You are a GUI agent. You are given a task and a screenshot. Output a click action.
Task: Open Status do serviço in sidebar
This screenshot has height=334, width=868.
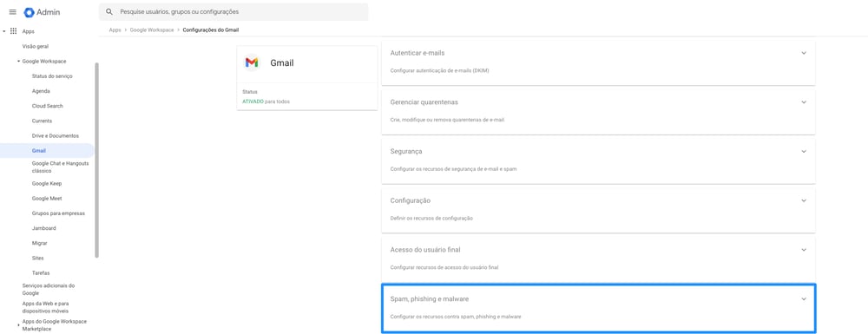52,76
